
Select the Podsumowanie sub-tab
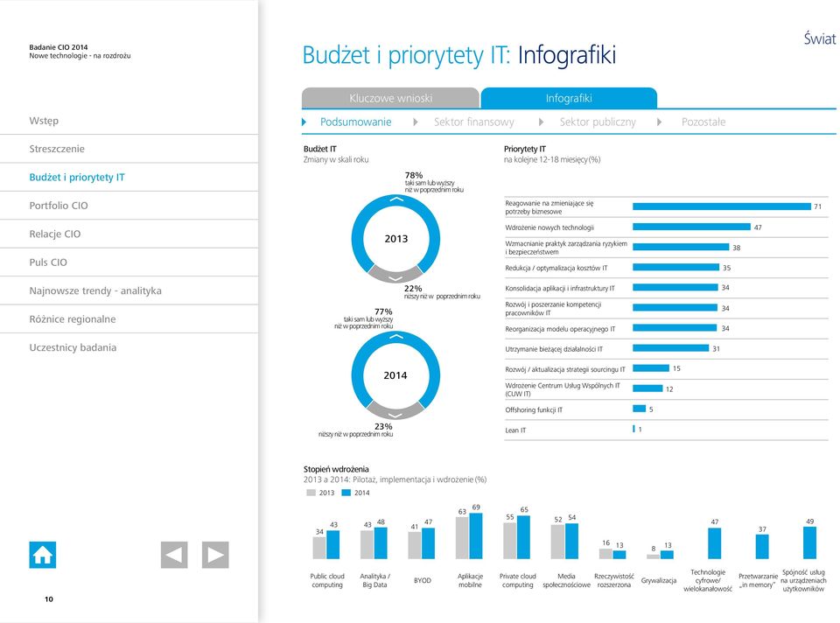[x=356, y=122]
